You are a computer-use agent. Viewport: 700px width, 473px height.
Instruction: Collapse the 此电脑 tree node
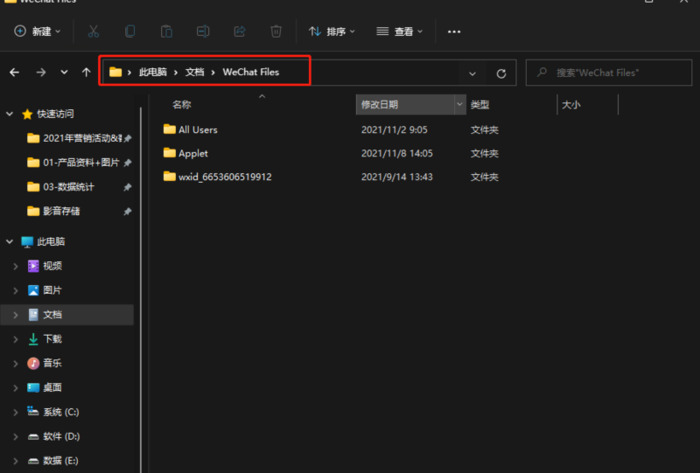[9, 241]
